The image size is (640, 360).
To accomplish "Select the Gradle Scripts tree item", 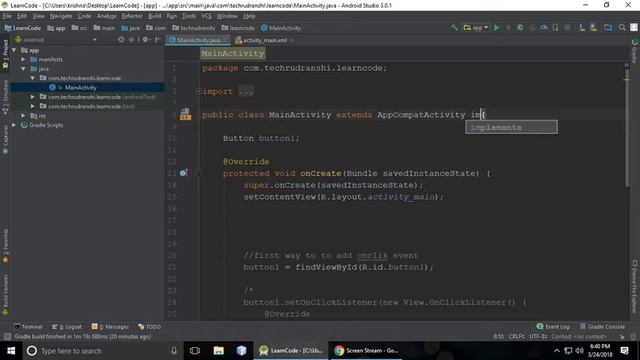I will tap(46, 125).
